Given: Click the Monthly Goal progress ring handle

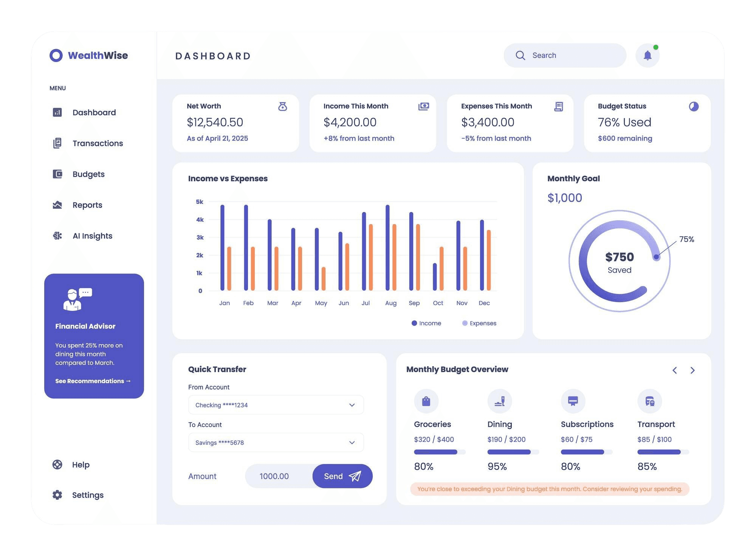Looking at the screenshot, I should click(657, 257).
